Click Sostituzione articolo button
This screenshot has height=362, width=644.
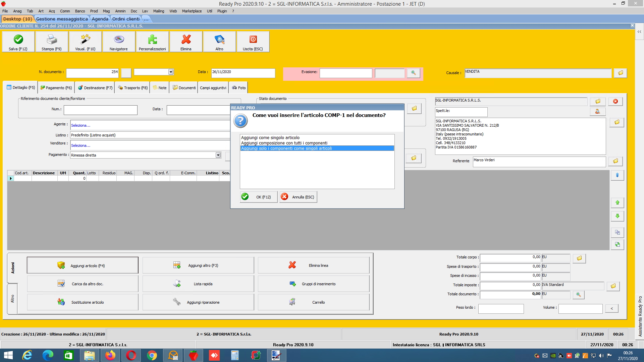tap(83, 302)
